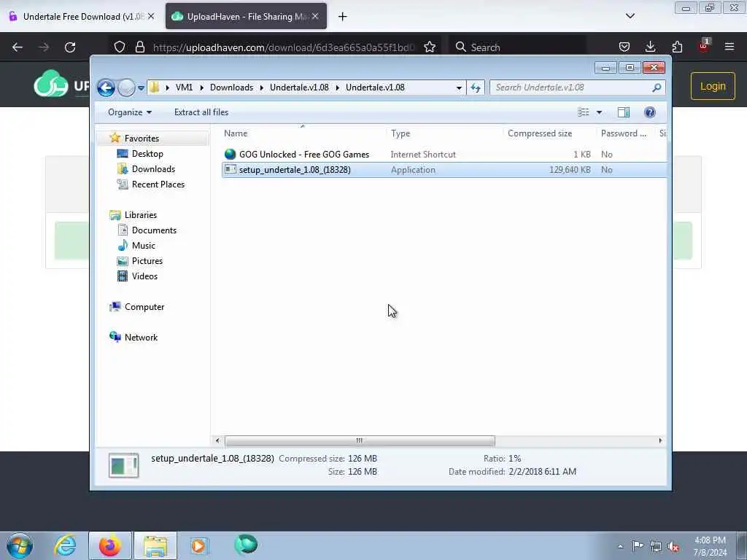Select Network in navigation pane
Screen dimensions: 747x560
click(x=141, y=338)
